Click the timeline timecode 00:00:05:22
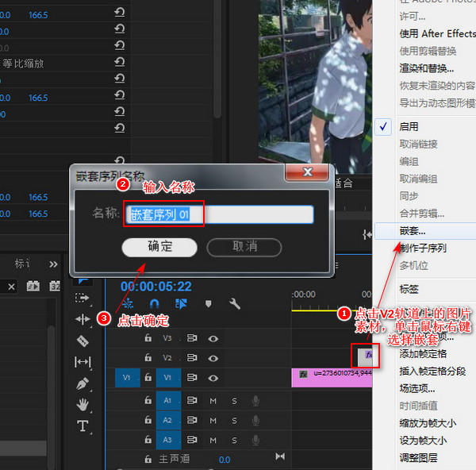This screenshot has width=476, height=470. (156, 287)
